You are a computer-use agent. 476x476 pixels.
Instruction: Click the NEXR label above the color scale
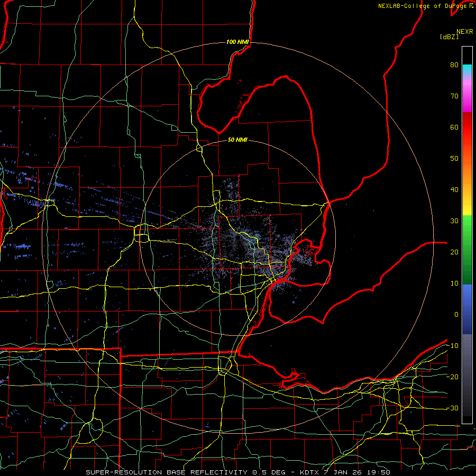pyautogui.click(x=464, y=31)
